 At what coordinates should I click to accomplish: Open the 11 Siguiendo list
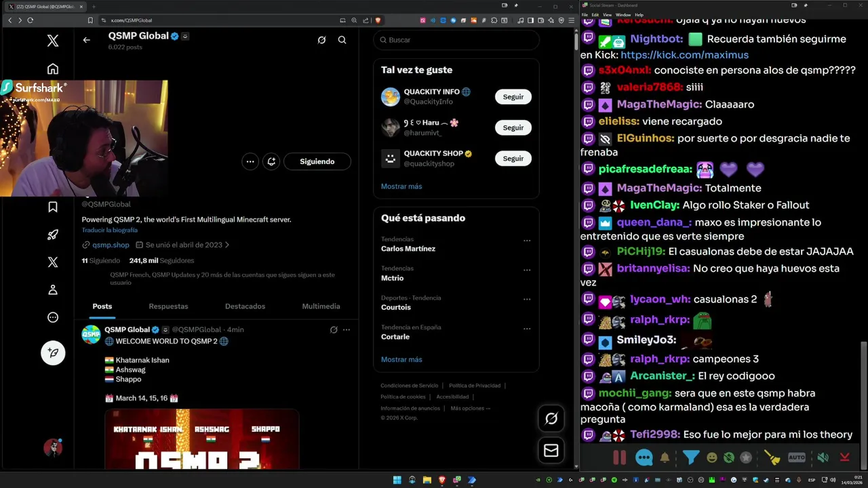pyautogui.click(x=101, y=261)
